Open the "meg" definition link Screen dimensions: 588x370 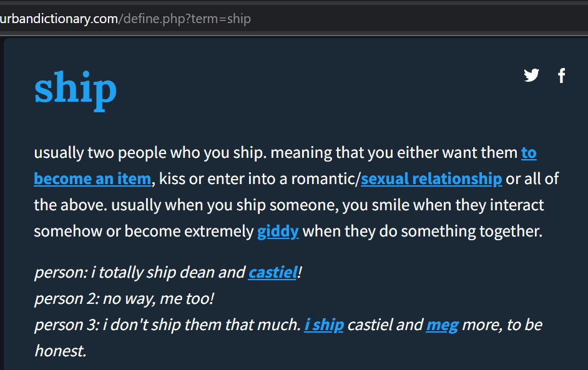pyautogui.click(x=442, y=325)
